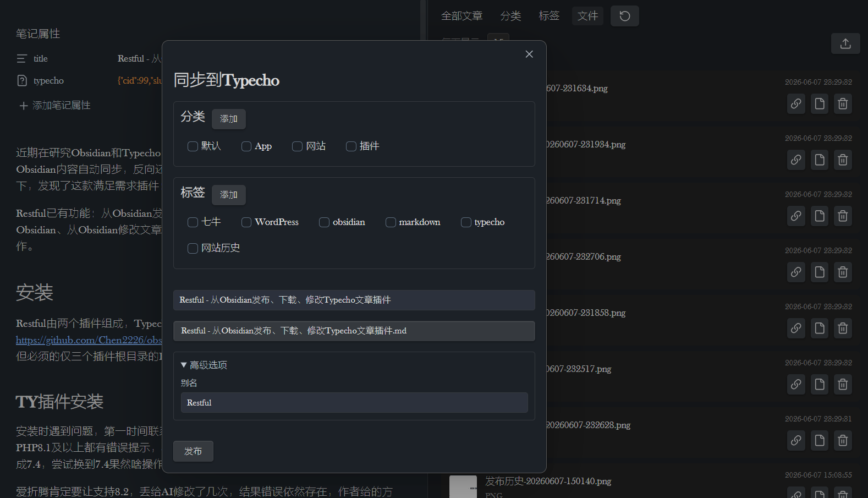Click 添加 button next to 分类 heading
Screen dimensions: 868x498
pos(229,119)
